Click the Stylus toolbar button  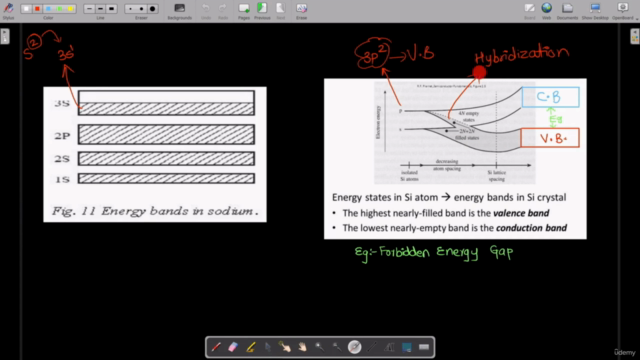pos(8,10)
